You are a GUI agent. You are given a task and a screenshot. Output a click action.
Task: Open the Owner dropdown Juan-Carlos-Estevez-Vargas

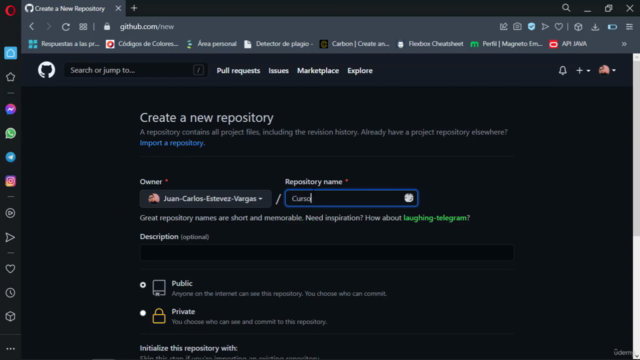[205, 199]
